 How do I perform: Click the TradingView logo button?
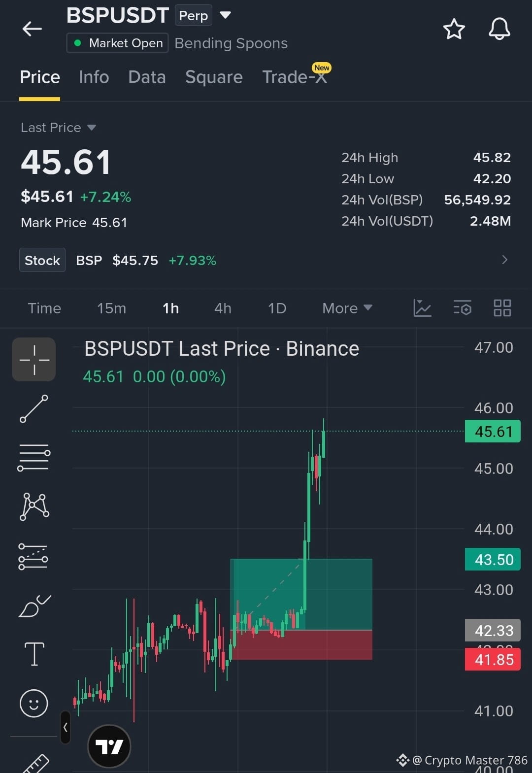[x=109, y=746]
